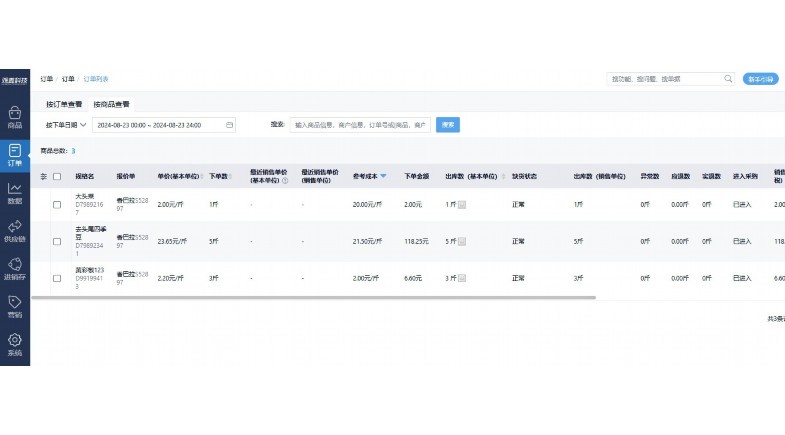Click the company logo at sidebar top
This screenshot has width=785, height=435.
pyautogui.click(x=15, y=80)
